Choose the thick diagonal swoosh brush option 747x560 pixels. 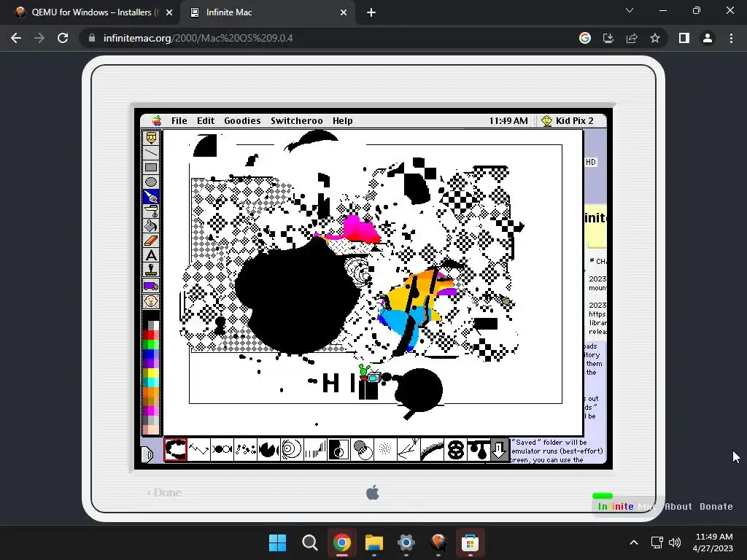(432, 449)
